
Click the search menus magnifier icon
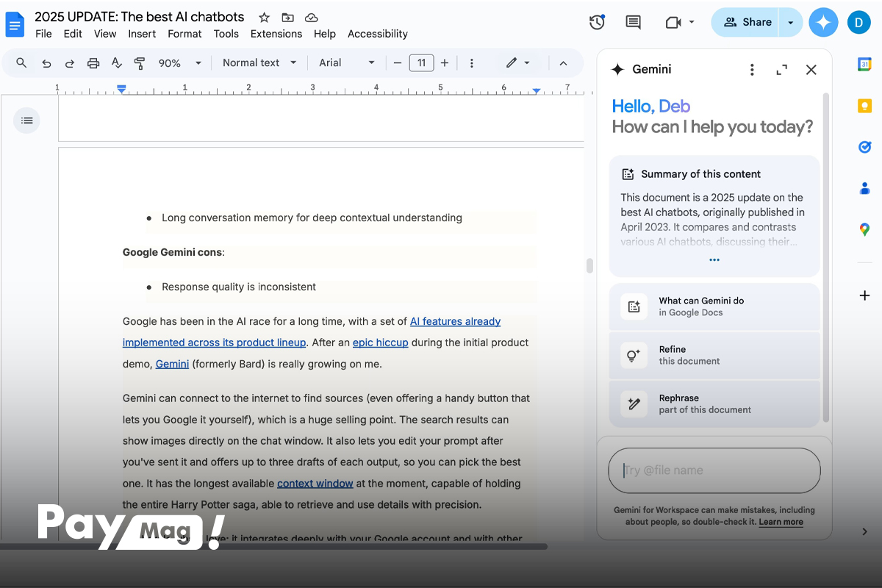coord(21,63)
